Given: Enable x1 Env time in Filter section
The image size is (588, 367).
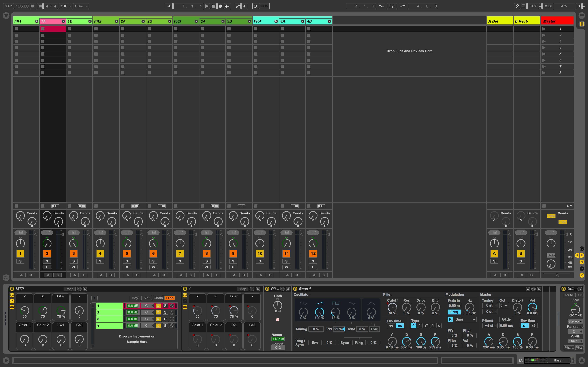Looking at the screenshot, I should tap(391, 326).
